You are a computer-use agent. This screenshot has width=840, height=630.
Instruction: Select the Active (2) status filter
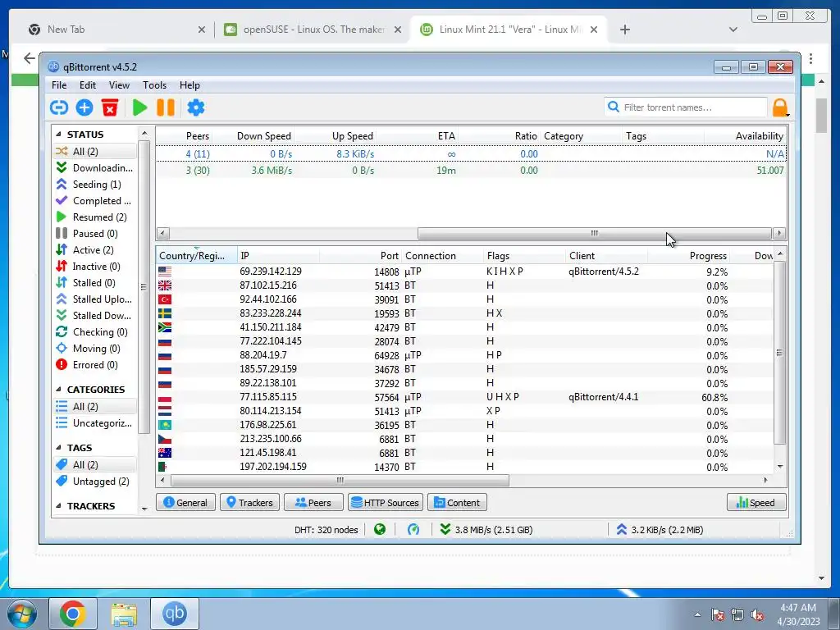[x=95, y=250]
